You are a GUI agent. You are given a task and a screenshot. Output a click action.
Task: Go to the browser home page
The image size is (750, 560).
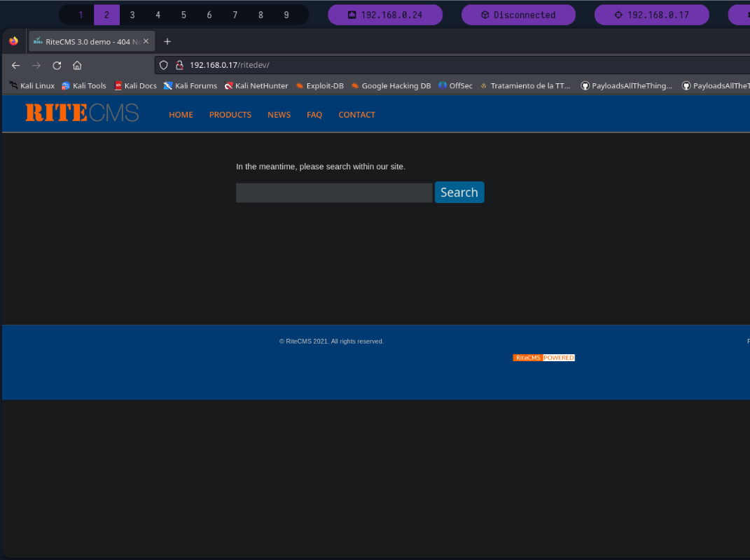coord(77,65)
